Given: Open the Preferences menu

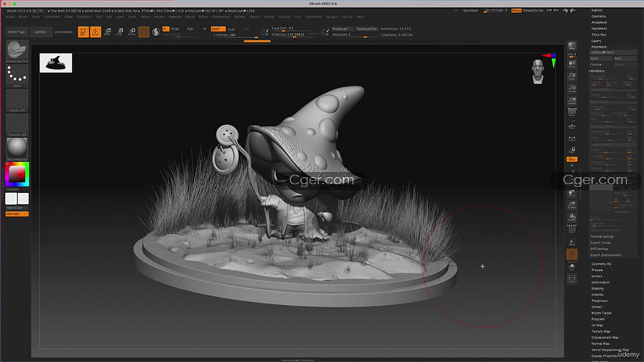Looking at the screenshot, I should coord(220,16).
